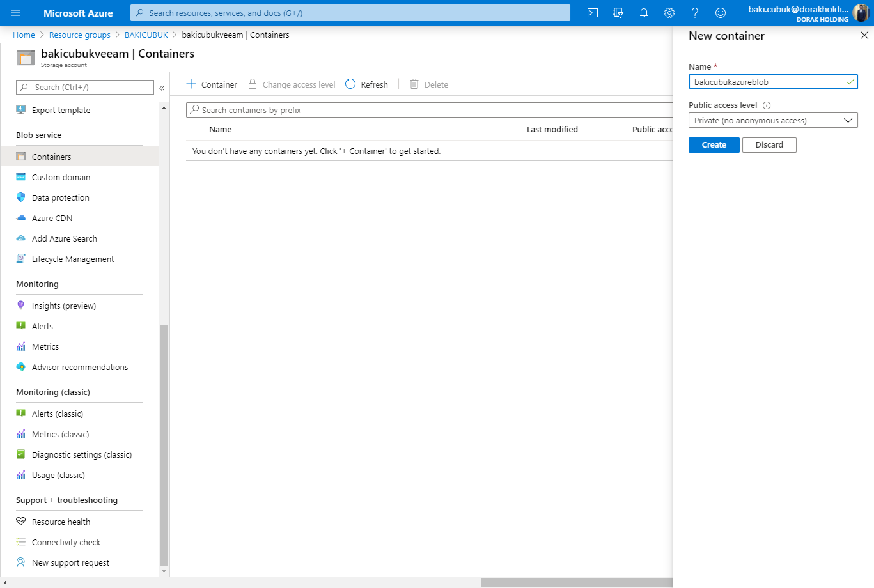874x588 pixels.
Task: Refresh the containers list
Action: click(x=366, y=84)
